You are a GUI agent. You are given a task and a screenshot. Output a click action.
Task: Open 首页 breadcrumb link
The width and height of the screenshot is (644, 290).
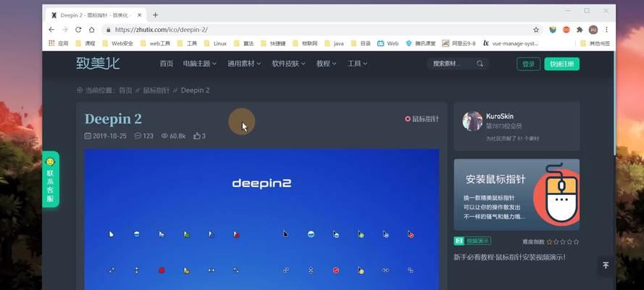[x=125, y=91]
